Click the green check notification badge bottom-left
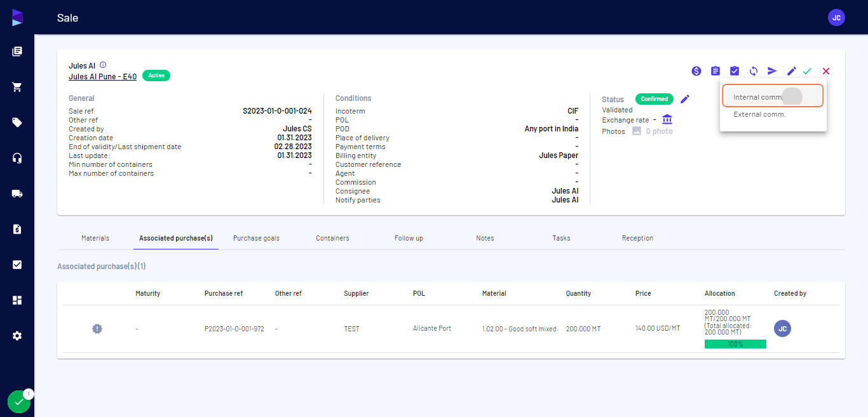Image resolution: width=868 pixels, height=417 pixels. point(19,402)
